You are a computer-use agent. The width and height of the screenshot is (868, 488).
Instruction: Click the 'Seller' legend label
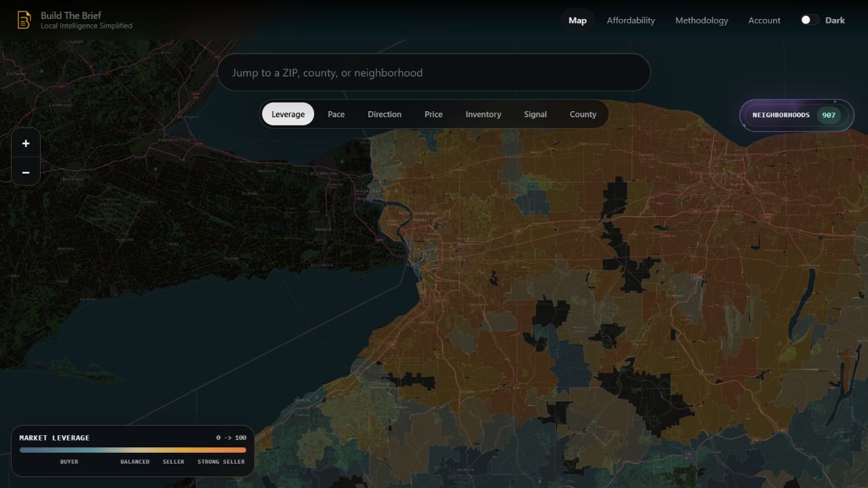(174, 462)
